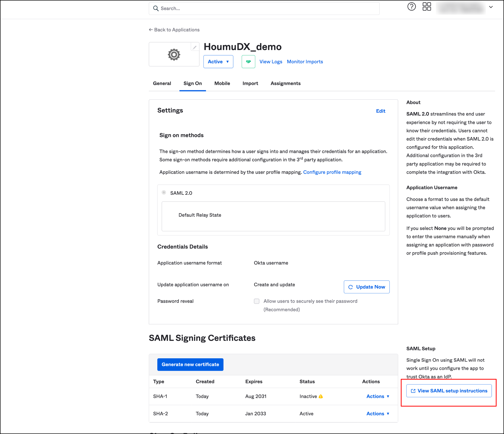Switch to the General tab
Image resolution: width=504 pixels, height=434 pixels.
162,83
